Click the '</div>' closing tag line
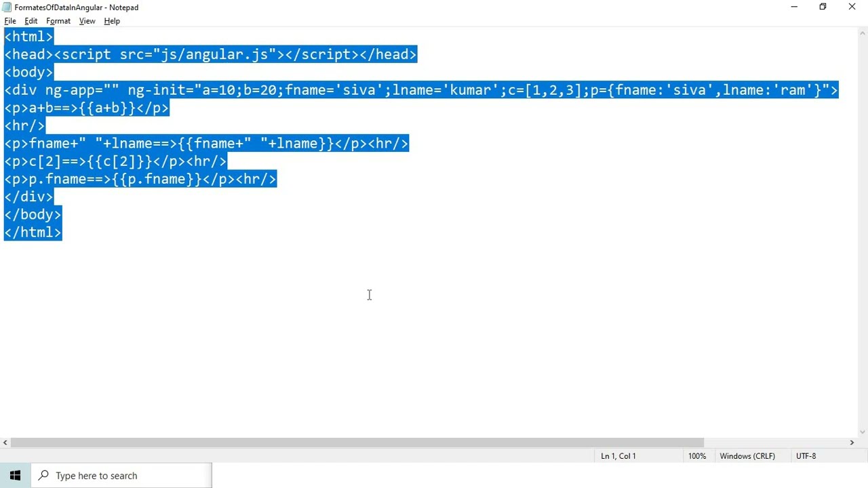Image resolution: width=868 pixels, height=488 pixels. [x=28, y=197]
